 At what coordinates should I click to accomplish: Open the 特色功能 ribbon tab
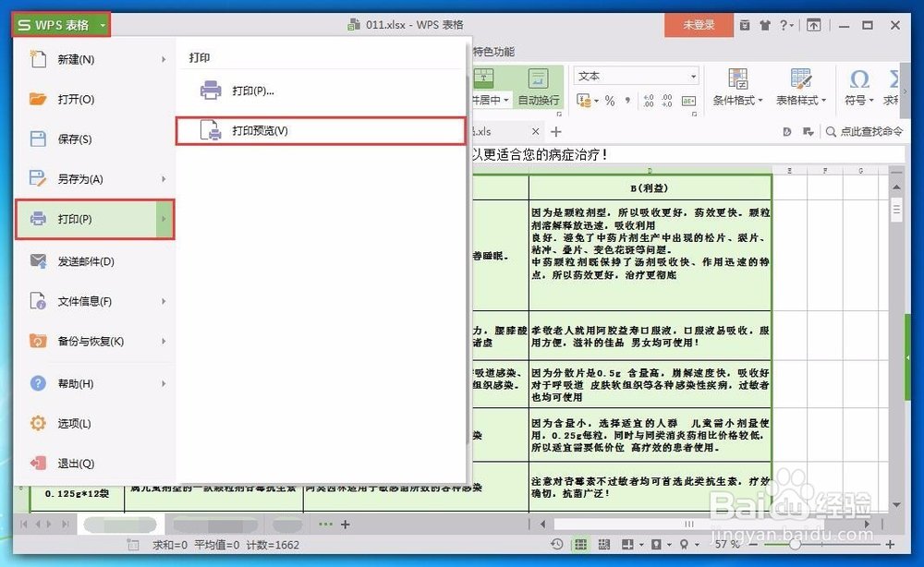coord(493,52)
